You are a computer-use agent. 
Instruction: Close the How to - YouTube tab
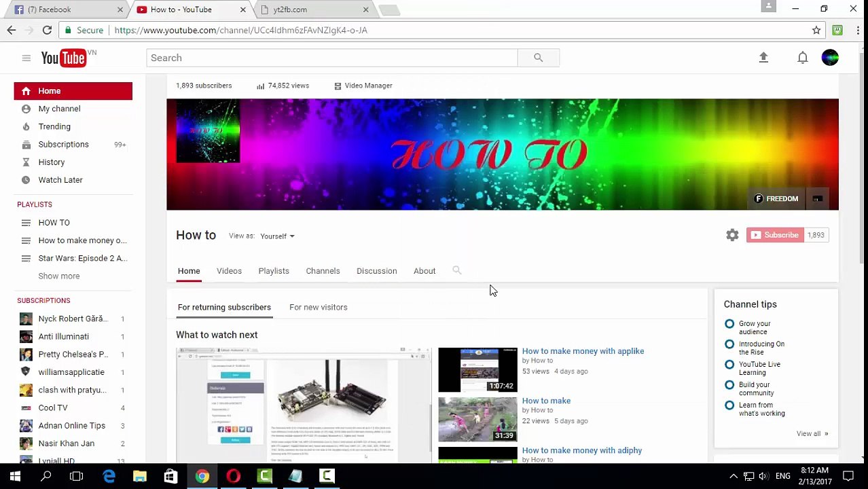point(242,10)
